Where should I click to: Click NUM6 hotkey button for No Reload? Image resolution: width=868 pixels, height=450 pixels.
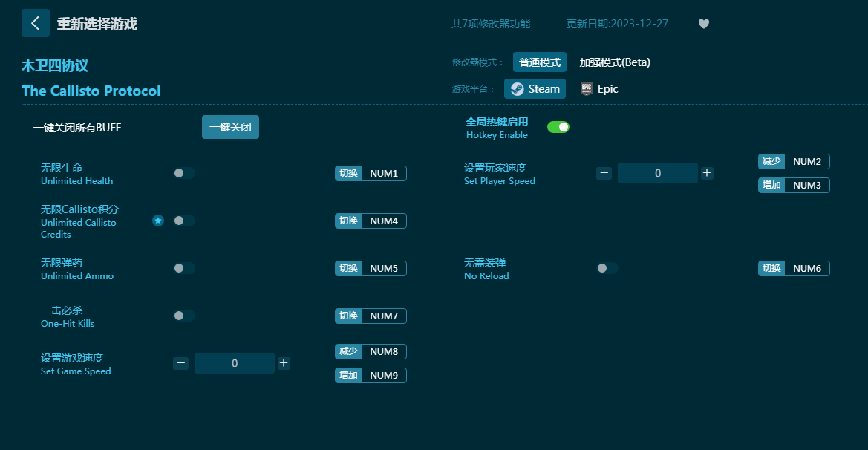coord(794,269)
